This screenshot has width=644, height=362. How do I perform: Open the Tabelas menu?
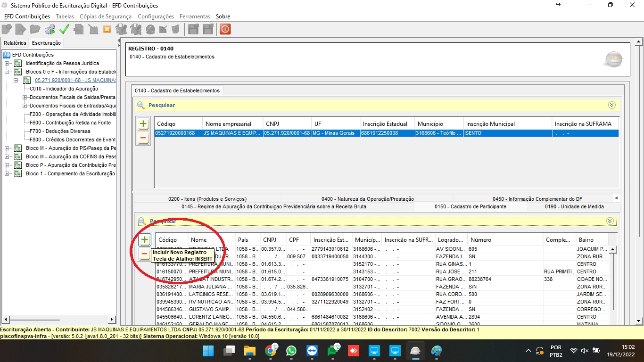tap(65, 16)
